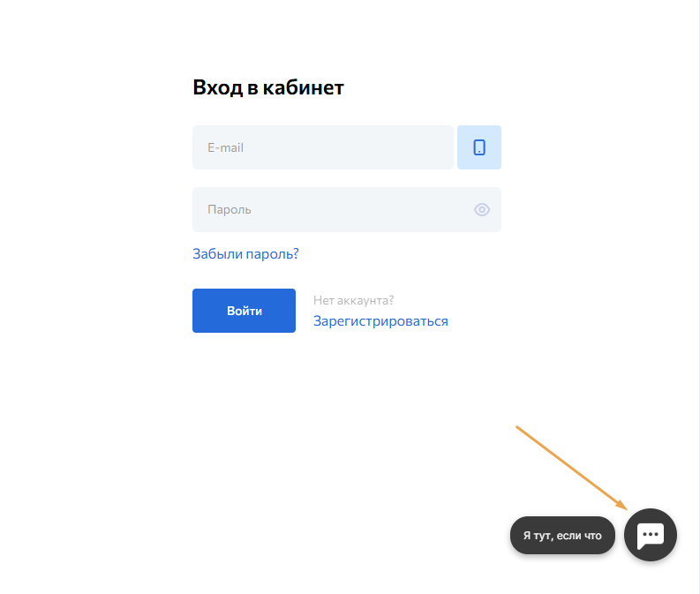700x594 pixels.
Task: Click the 'Нет аккаунта?' text
Action: click(353, 300)
